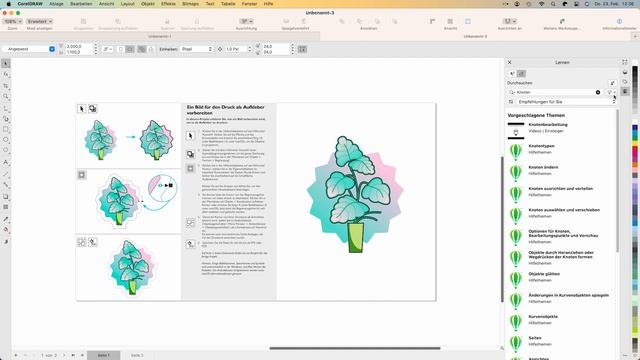
Task: Click the grid icon above Ansicht
Action: 450,21
